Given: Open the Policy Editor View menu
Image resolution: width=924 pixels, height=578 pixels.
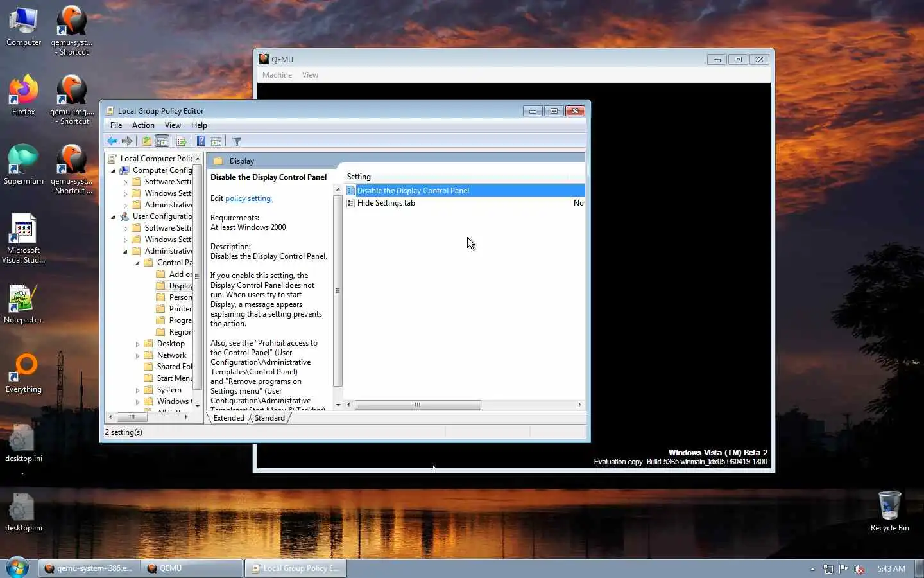Looking at the screenshot, I should (173, 125).
